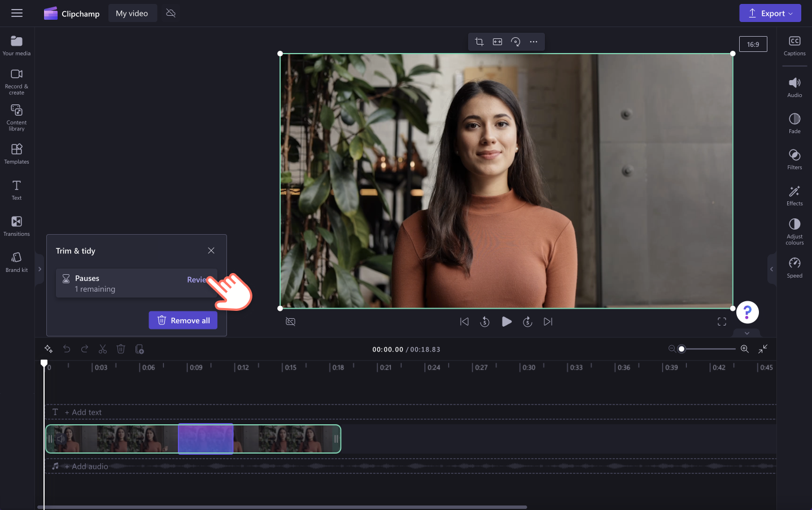The image size is (812, 510).
Task: Collapse preview with chevron below help
Action: pyautogui.click(x=747, y=333)
